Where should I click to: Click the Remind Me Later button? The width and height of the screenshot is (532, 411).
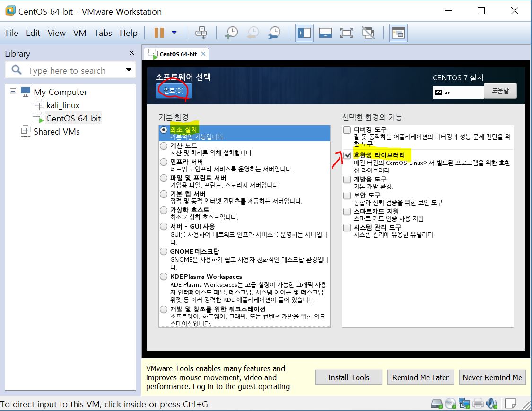pos(420,377)
